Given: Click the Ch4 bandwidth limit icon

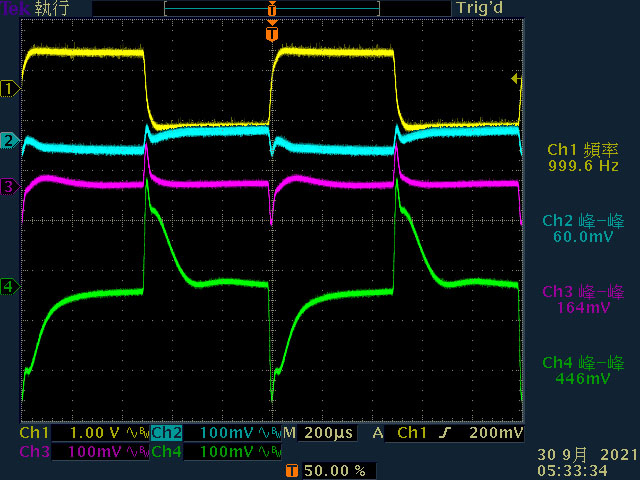Looking at the screenshot, I should 269,452.
